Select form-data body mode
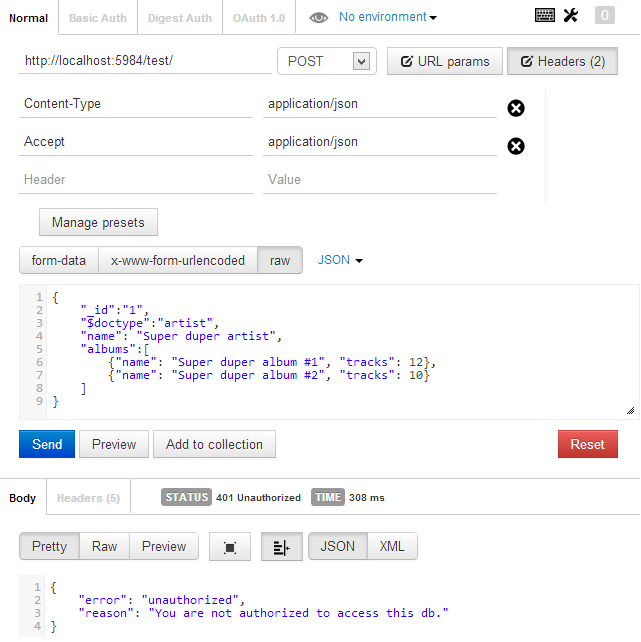The height and width of the screenshot is (642, 641). click(x=59, y=260)
